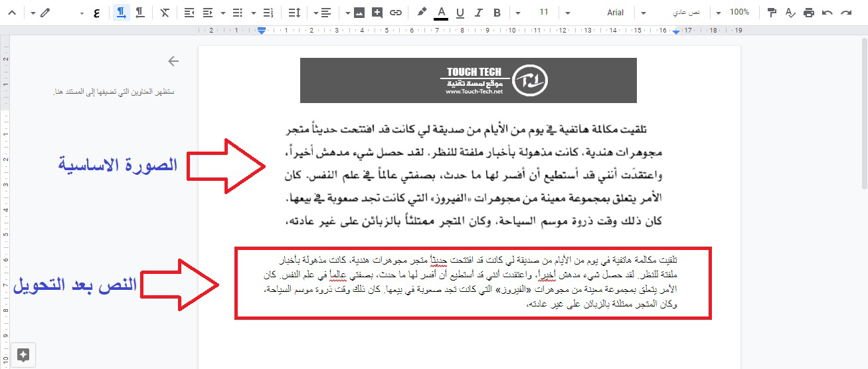Click the left indent marker on the ruler
Screen dimensions: 868x369
tap(262, 31)
